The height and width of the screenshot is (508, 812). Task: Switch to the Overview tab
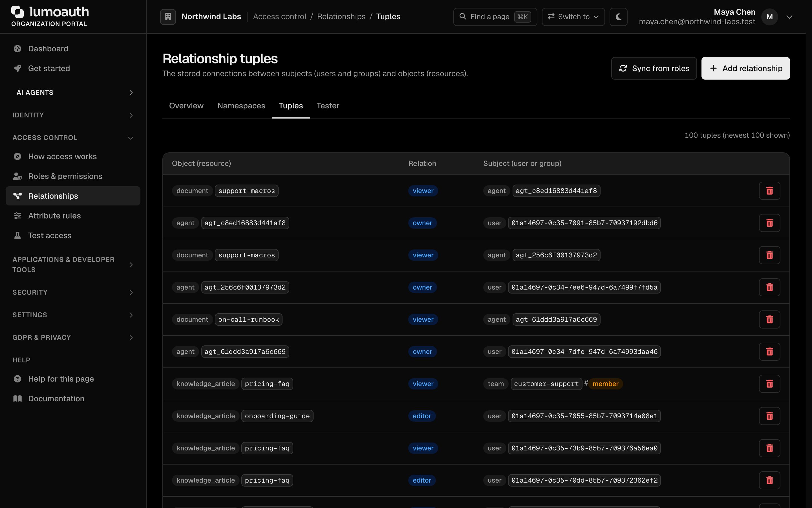point(186,106)
